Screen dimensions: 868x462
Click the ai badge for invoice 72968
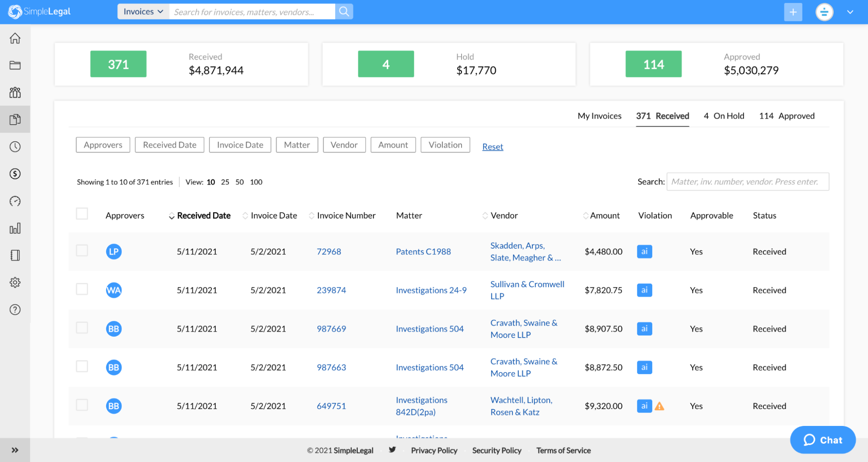click(x=644, y=252)
